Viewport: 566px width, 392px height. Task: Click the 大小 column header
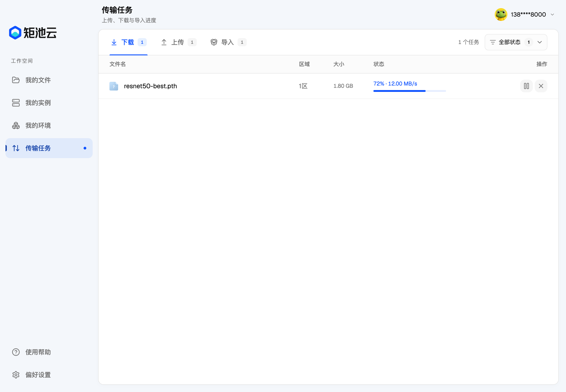click(339, 64)
